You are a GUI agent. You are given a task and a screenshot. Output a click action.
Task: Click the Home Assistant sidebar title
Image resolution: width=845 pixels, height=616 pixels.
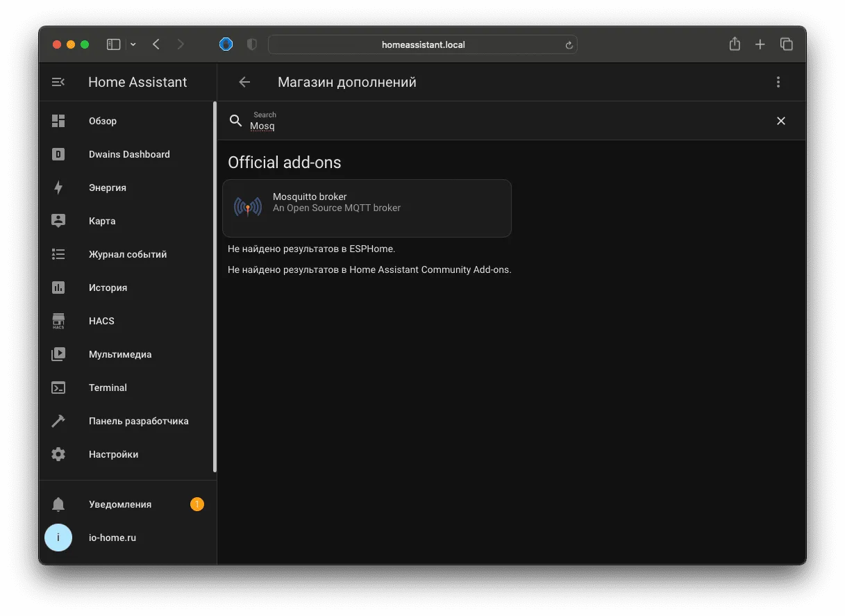(x=137, y=82)
